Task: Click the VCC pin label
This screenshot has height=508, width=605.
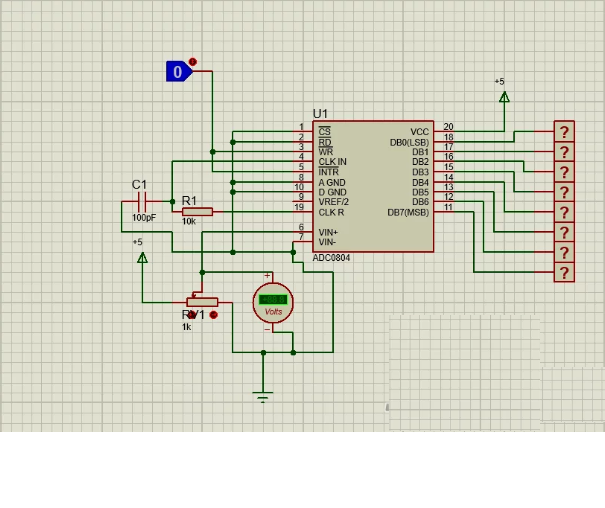Action: 419,132
